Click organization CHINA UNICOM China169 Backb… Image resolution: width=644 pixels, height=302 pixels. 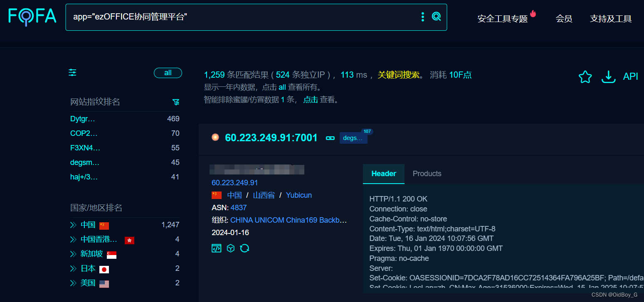[289, 220]
